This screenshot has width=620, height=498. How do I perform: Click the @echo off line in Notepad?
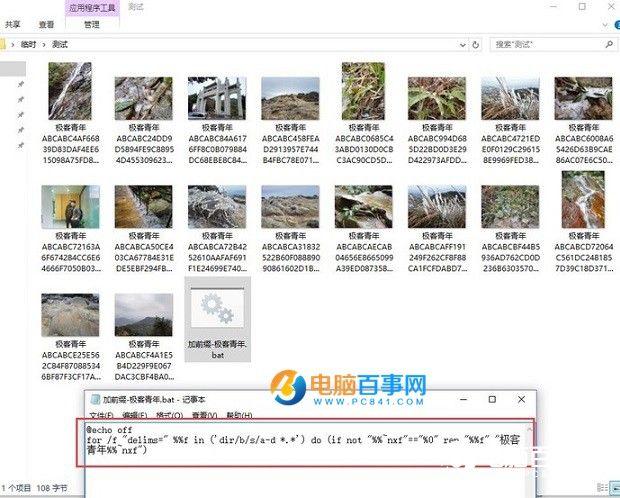click(110, 430)
